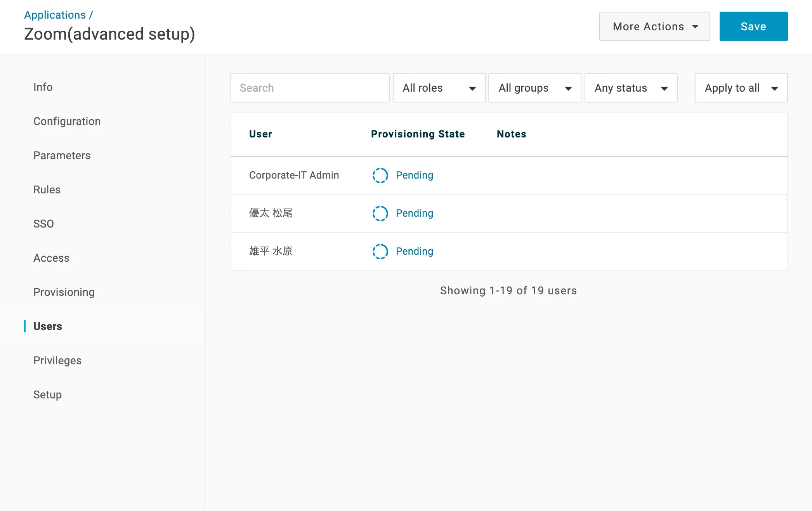Click pending spinner icon for 雄平 水原
The width and height of the screenshot is (812, 511).
pyautogui.click(x=380, y=252)
